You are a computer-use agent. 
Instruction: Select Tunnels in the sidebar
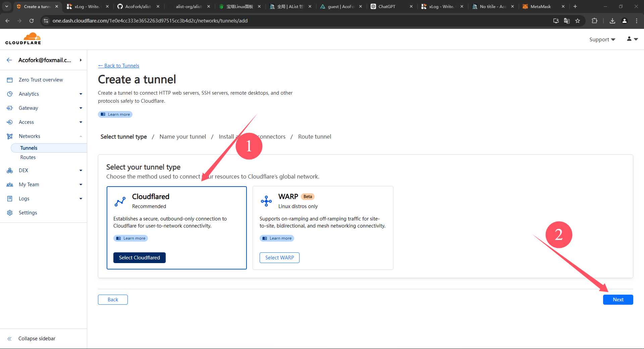click(x=49, y=148)
